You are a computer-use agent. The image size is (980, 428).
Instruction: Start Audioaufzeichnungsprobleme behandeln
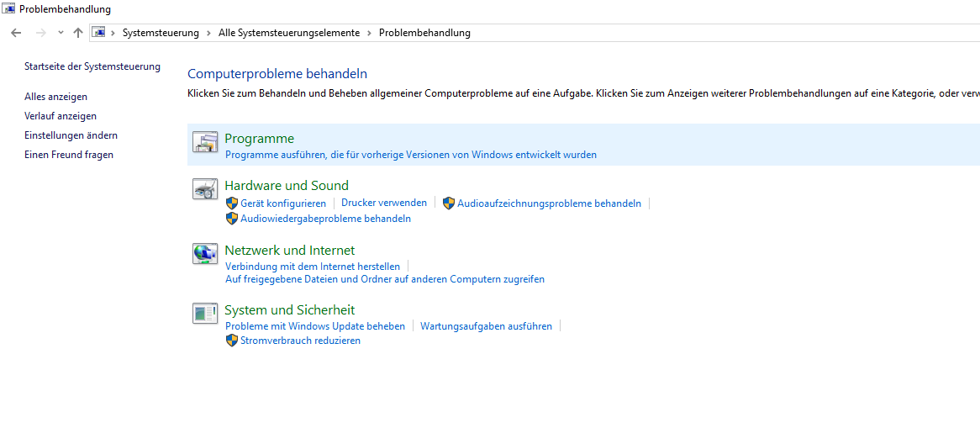point(549,203)
